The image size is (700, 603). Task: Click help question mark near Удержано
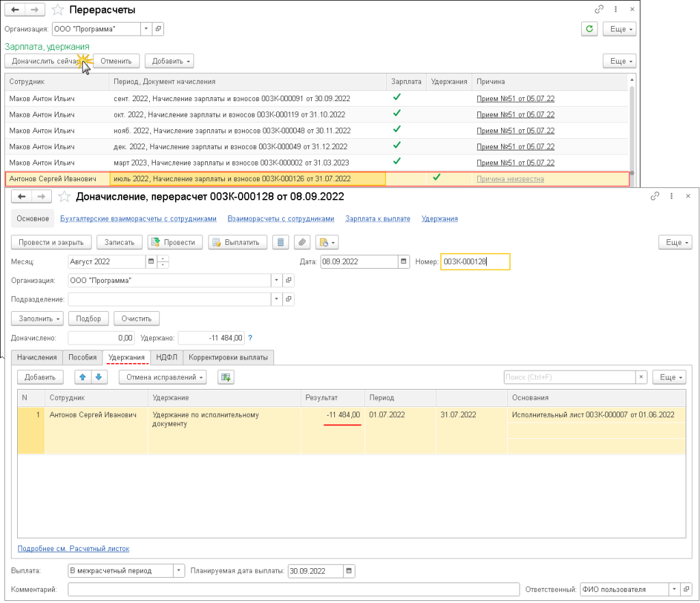point(250,338)
